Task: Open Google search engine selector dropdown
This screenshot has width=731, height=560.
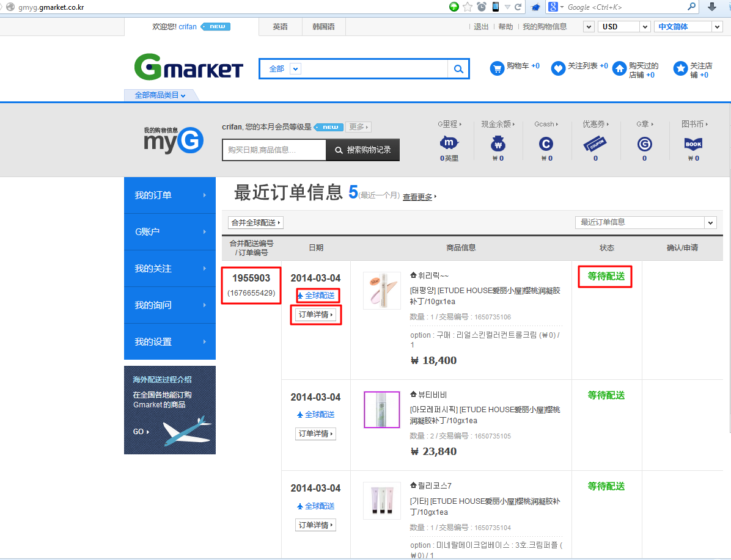Action: tap(556, 7)
